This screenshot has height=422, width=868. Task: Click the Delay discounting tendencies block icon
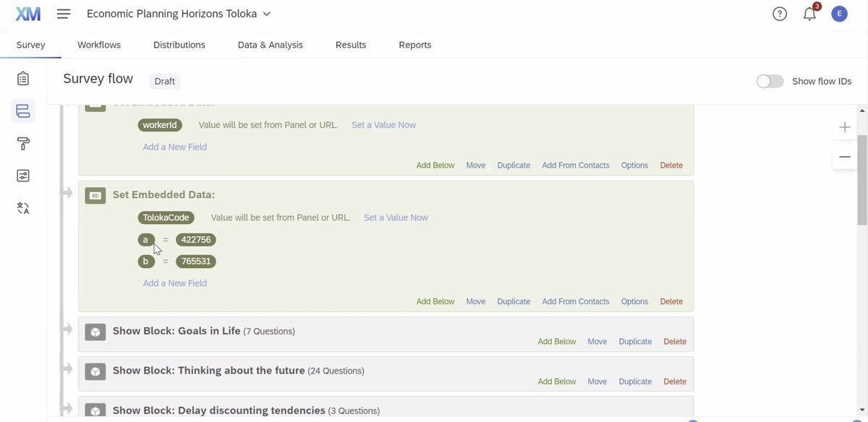95,411
